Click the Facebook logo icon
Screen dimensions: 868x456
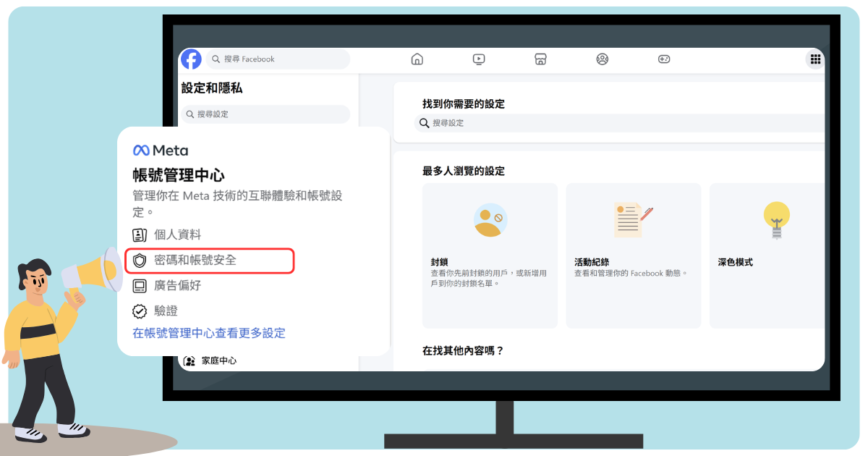click(x=191, y=59)
